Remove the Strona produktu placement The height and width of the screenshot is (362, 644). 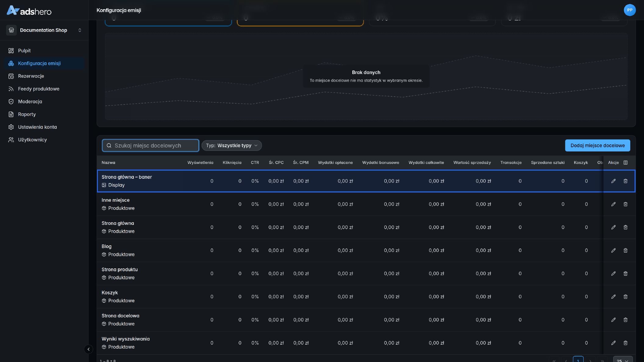[x=625, y=274]
